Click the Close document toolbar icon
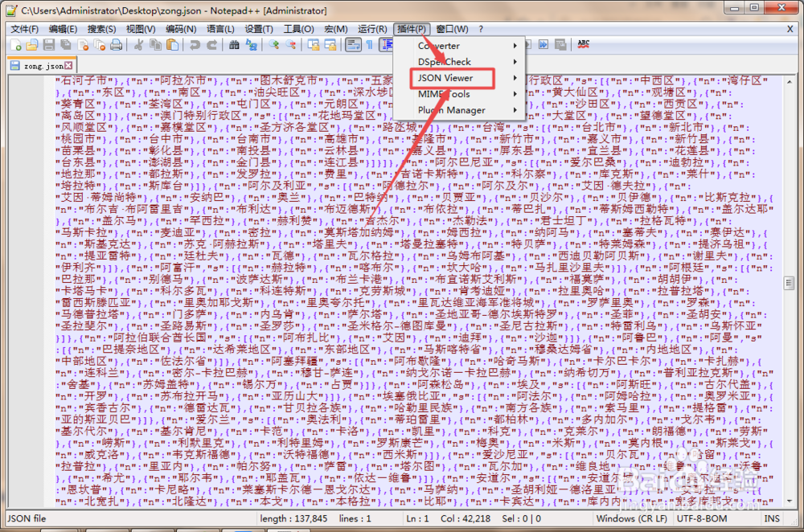 pyautogui.click(x=83, y=45)
